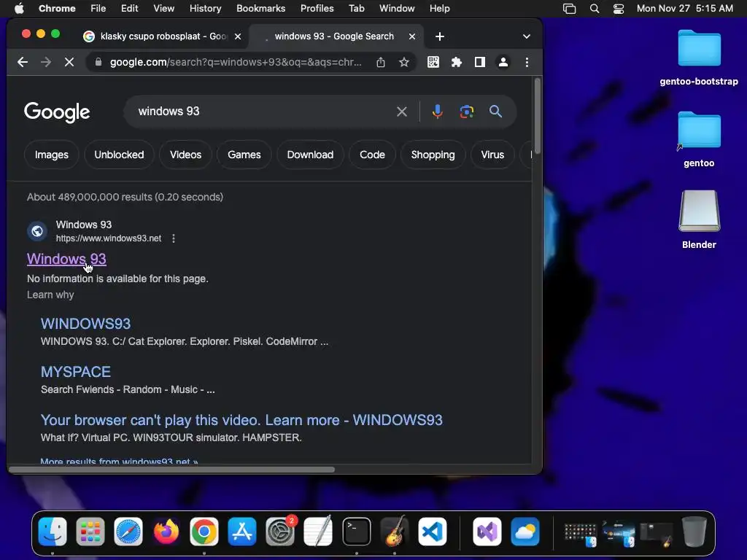Submit search with the magnifier icon
747x560 pixels.
(x=495, y=112)
